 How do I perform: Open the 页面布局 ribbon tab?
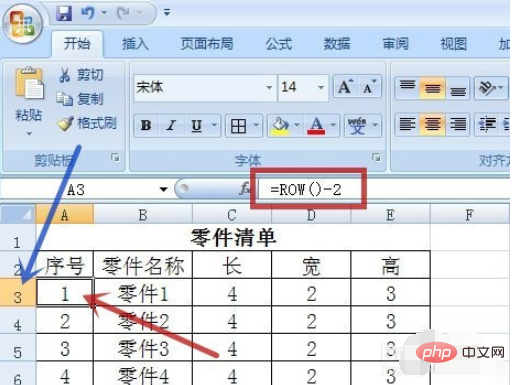[x=207, y=44]
